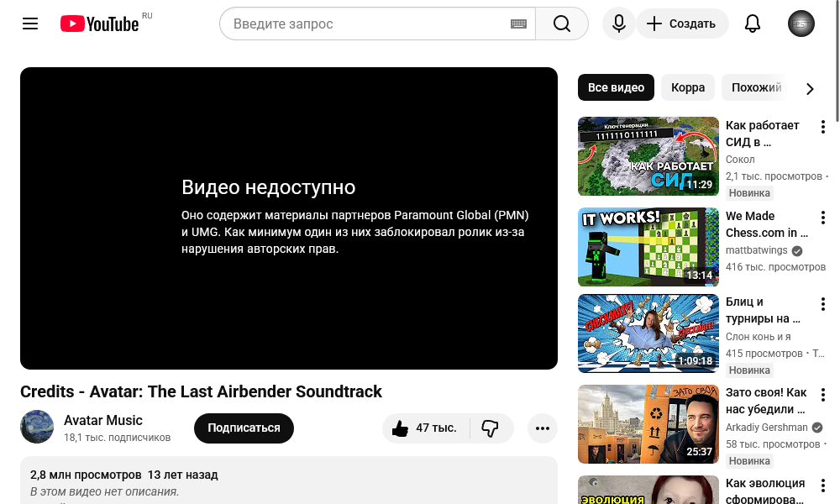
Task: Dislike the video with thumbs down
Action: 491,428
